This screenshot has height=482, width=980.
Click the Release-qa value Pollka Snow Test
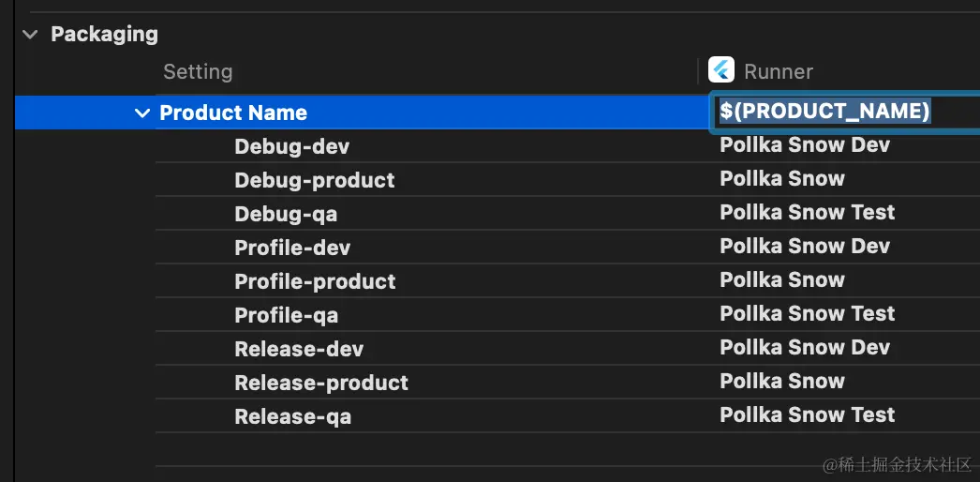(x=807, y=415)
